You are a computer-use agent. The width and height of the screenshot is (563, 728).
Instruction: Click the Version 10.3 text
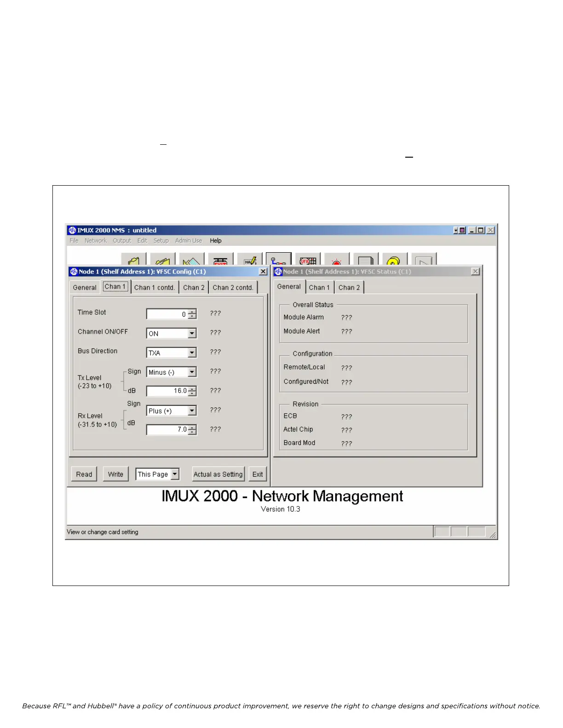point(281,509)
